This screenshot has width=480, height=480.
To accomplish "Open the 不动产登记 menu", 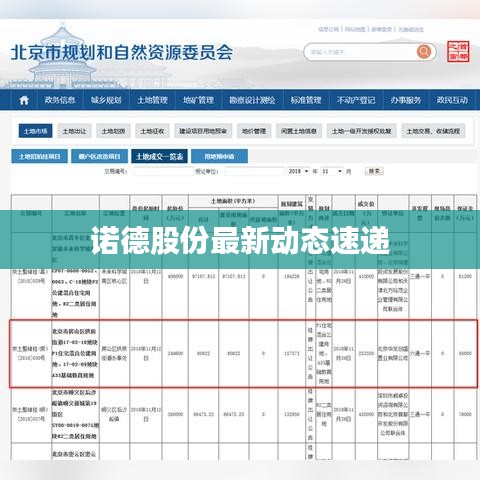I will [x=356, y=100].
